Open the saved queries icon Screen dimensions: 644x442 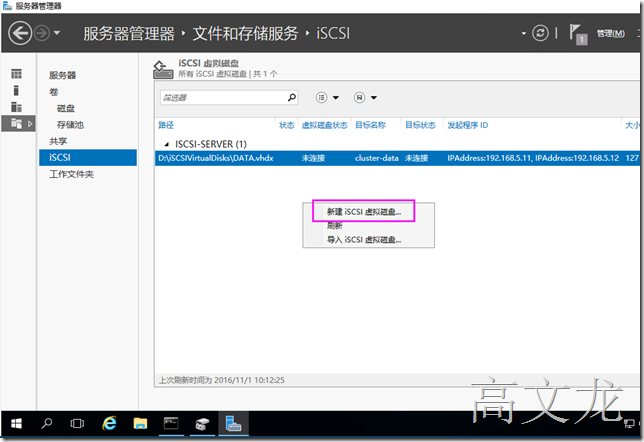coord(359,97)
